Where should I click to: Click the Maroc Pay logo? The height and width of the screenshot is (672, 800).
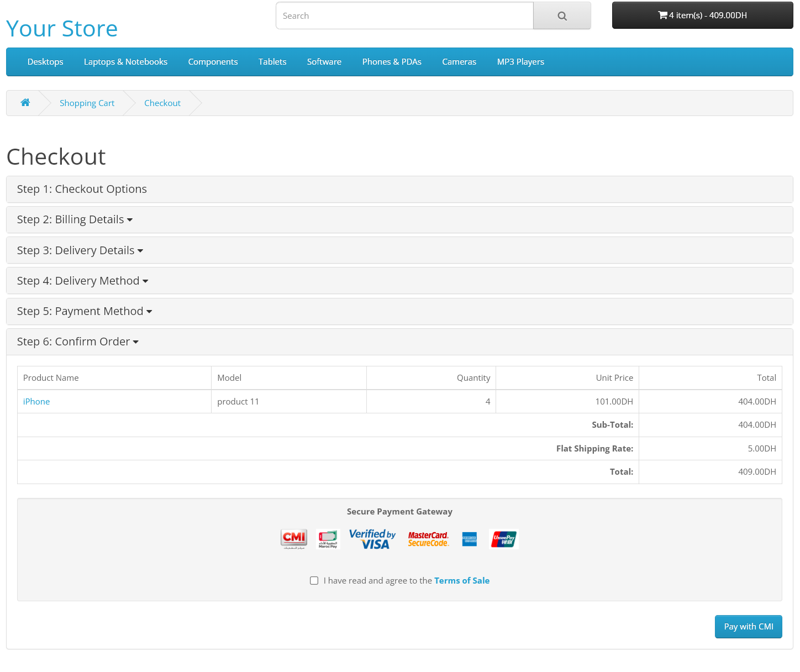pos(328,539)
